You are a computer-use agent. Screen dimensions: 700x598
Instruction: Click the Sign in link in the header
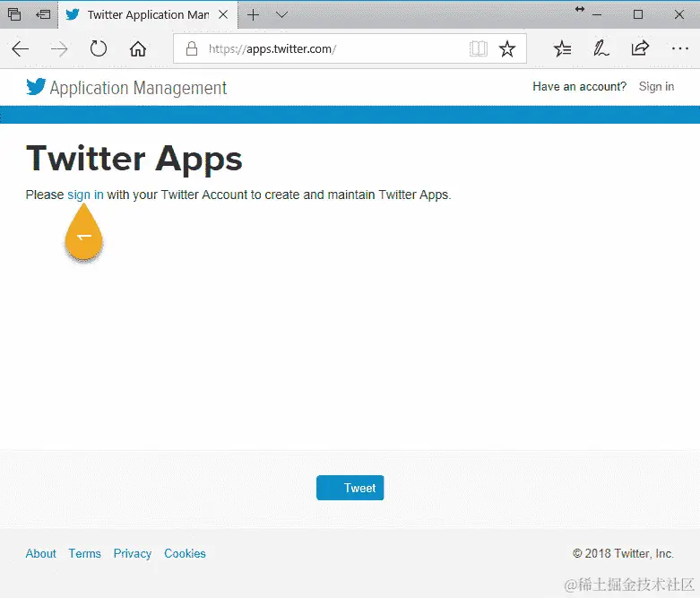coord(656,87)
